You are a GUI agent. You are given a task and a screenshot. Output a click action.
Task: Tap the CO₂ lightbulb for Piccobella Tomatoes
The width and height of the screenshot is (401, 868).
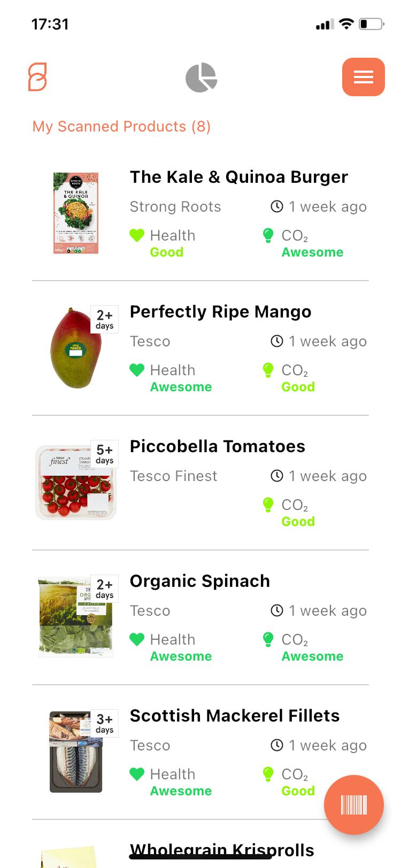268,505
